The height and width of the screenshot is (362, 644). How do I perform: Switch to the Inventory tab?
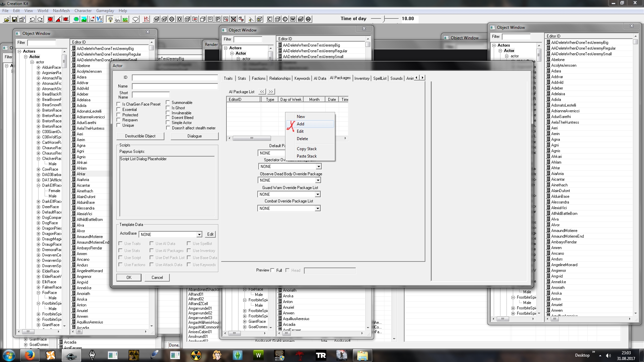coord(362,78)
